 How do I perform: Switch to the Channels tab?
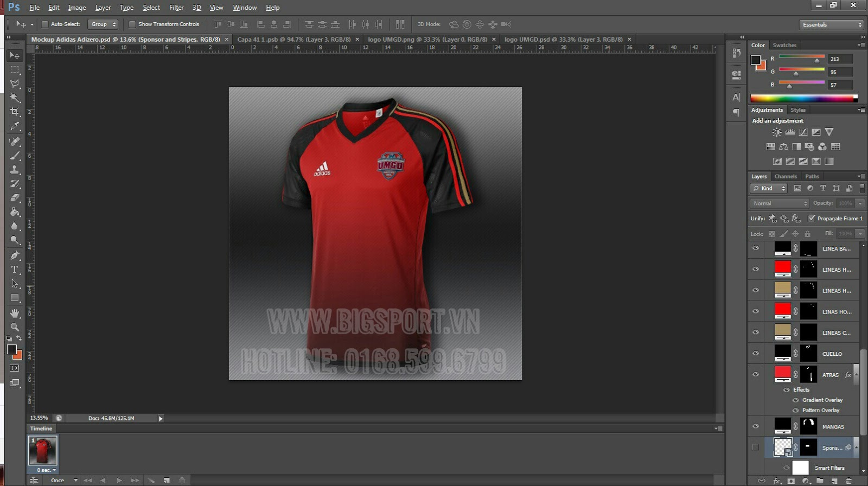click(x=786, y=176)
